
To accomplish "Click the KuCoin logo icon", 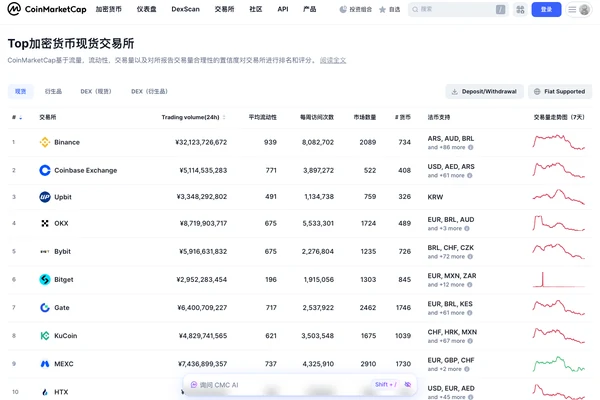I will pos(45,336).
